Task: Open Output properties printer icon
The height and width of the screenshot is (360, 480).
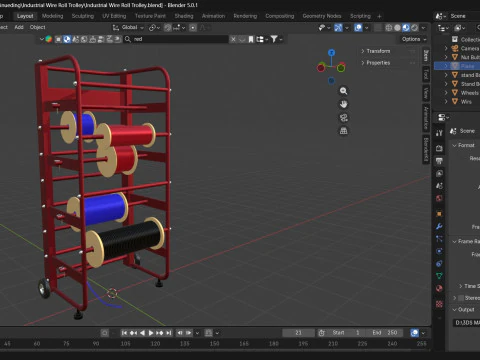Action: tap(439, 161)
